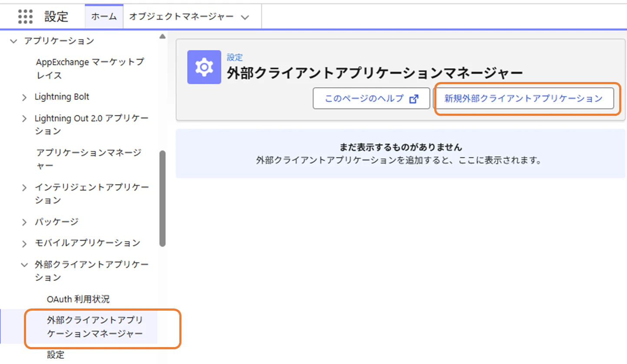This screenshot has height=364, width=627.
Task: Select 外部クライアントアプリケーションマネージャー in sidebar
Action: point(95,327)
